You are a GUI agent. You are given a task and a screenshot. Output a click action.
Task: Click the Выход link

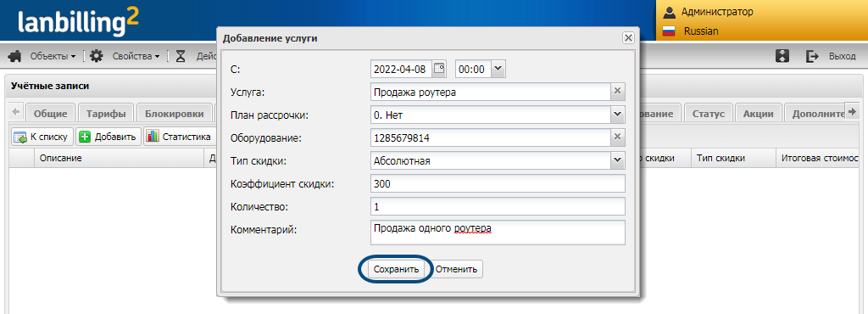point(842,56)
